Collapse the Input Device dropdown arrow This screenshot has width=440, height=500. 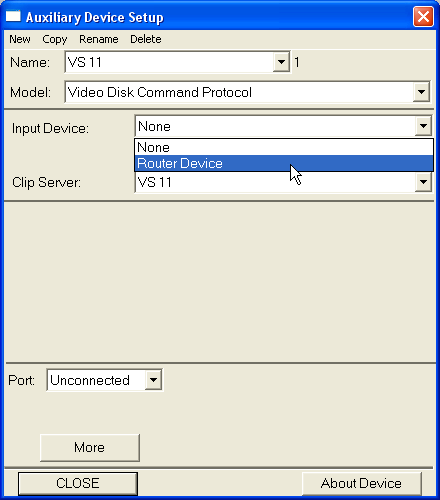pyautogui.click(x=423, y=126)
